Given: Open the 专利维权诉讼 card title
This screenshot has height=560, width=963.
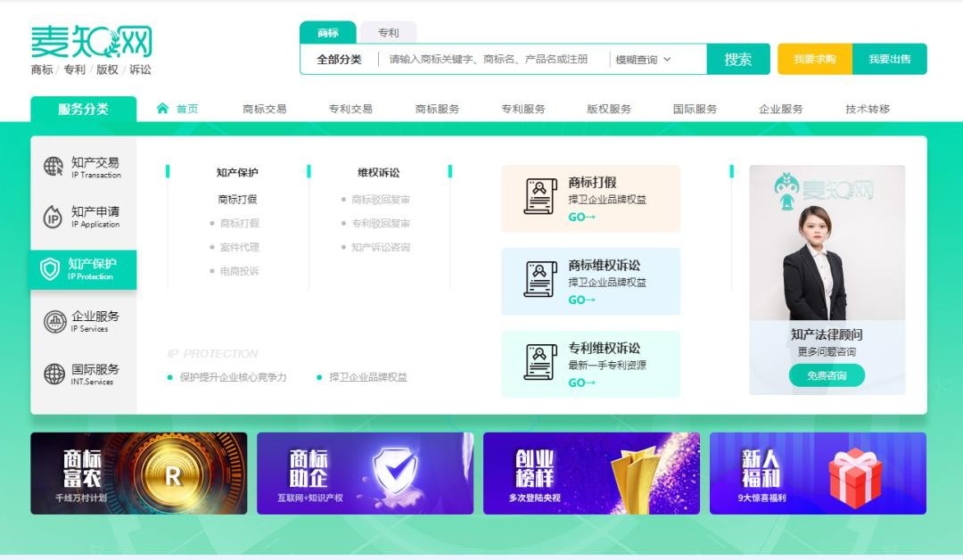Looking at the screenshot, I should tap(605, 348).
